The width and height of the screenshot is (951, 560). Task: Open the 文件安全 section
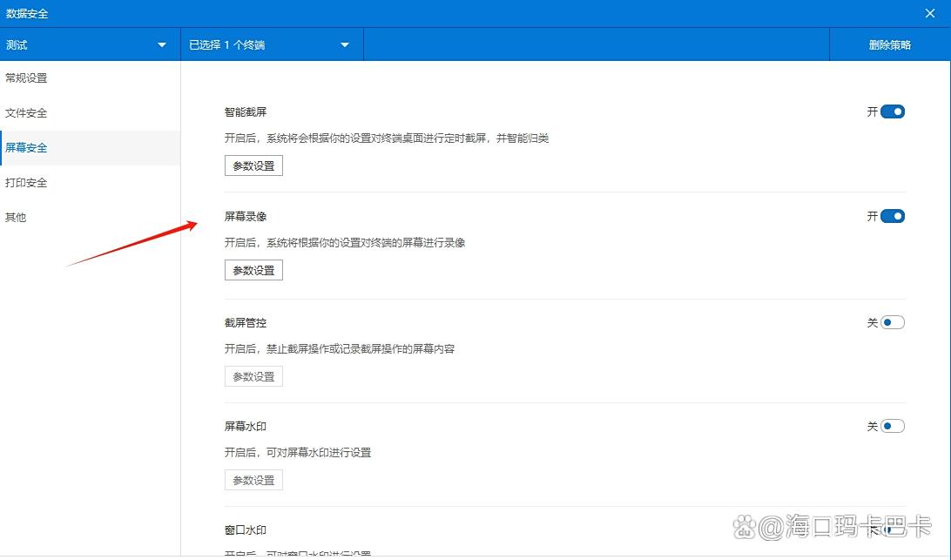(27, 113)
